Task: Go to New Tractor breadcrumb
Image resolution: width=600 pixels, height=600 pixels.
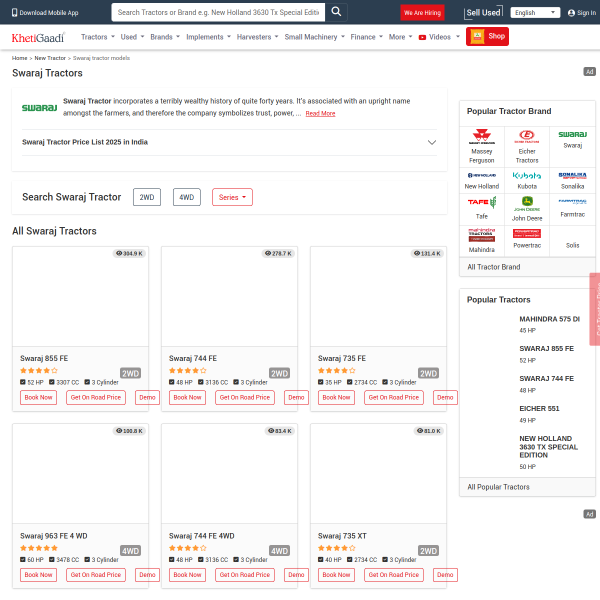Action: [x=50, y=58]
